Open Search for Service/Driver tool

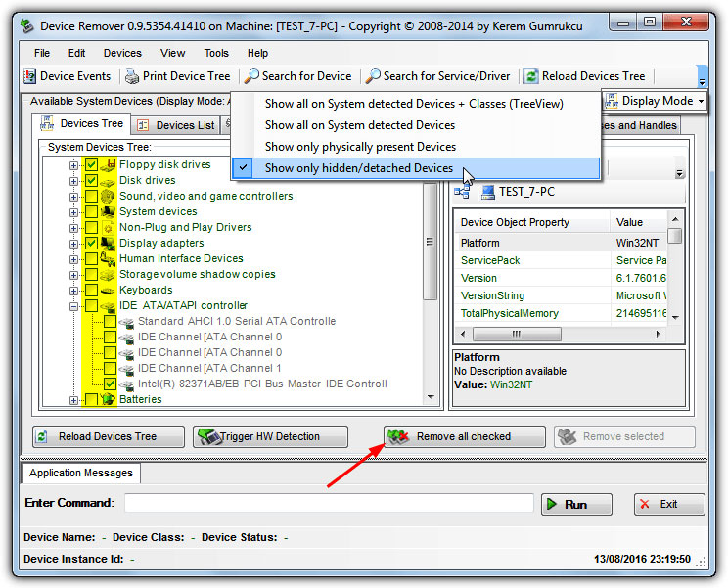373,76
